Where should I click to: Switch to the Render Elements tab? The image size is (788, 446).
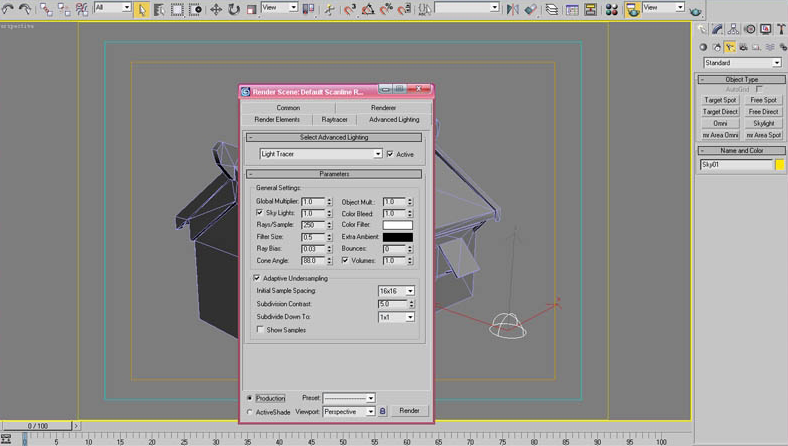pyautogui.click(x=277, y=120)
